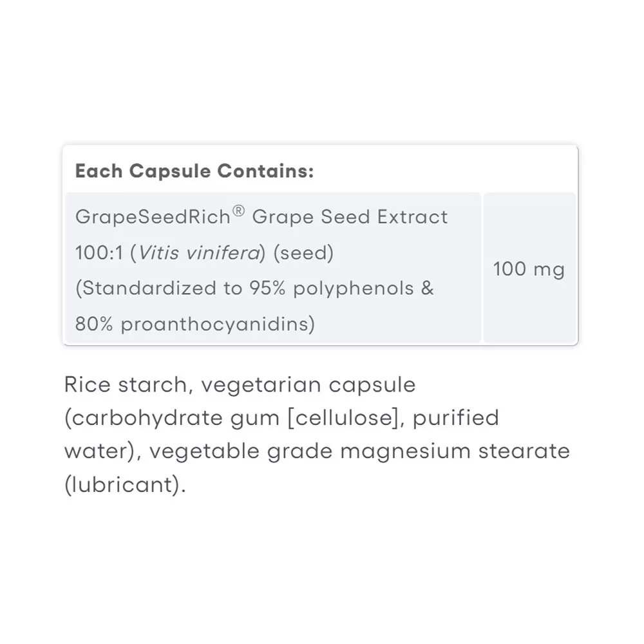This screenshot has width=644, height=644.
Task: Click the "Each Capsule Contains:" heading
Action: point(194,171)
